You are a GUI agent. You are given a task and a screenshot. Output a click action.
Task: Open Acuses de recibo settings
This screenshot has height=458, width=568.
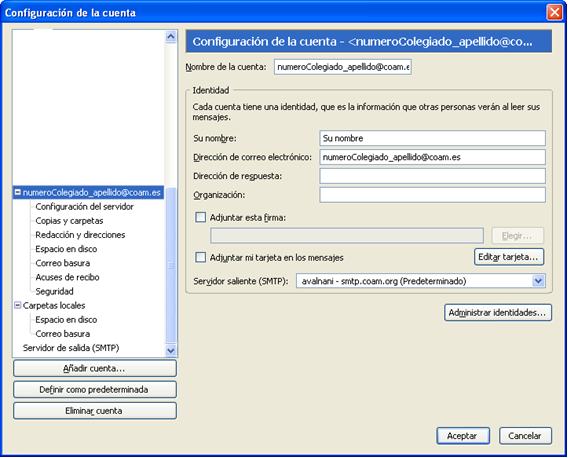coord(67,277)
